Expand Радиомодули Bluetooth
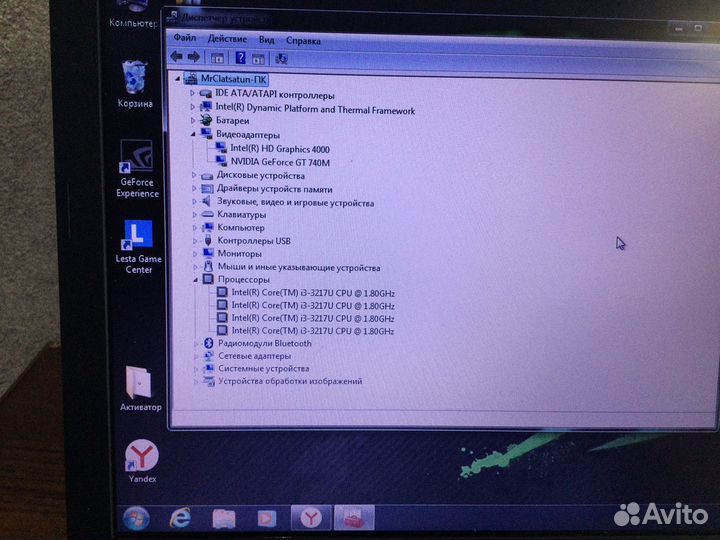Image resolution: width=720 pixels, height=540 pixels. point(196,343)
